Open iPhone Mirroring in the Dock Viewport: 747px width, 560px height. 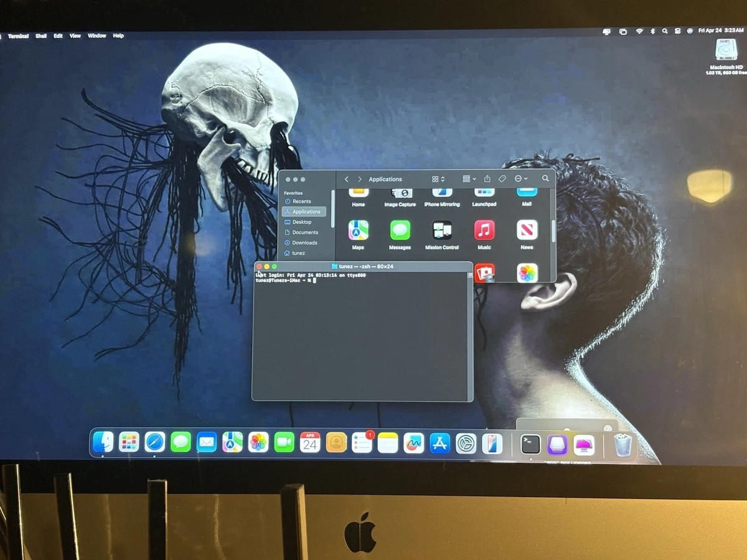click(492, 444)
